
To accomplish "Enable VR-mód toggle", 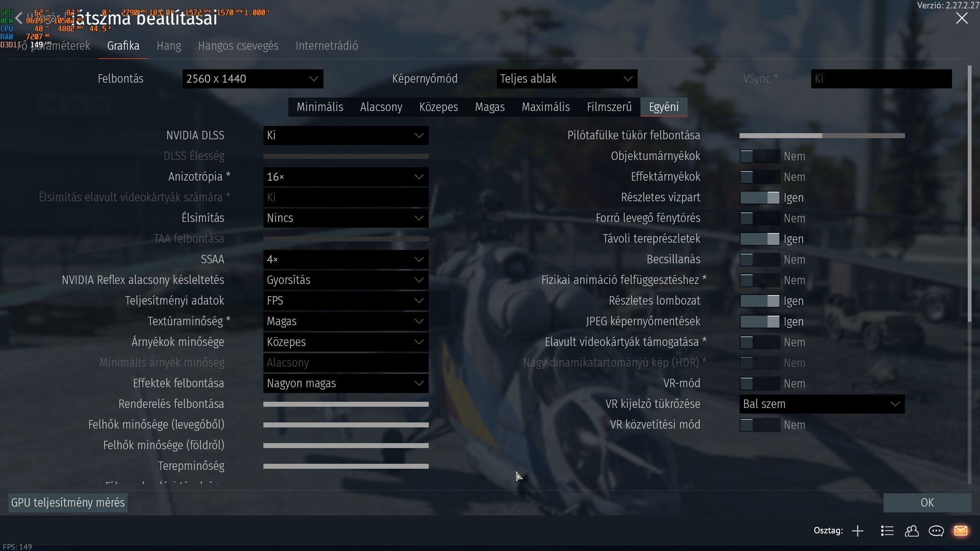I will [x=759, y=384].
